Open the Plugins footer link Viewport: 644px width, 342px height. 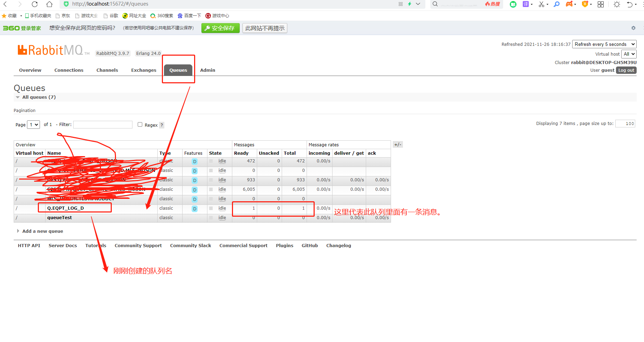point(285,245)
